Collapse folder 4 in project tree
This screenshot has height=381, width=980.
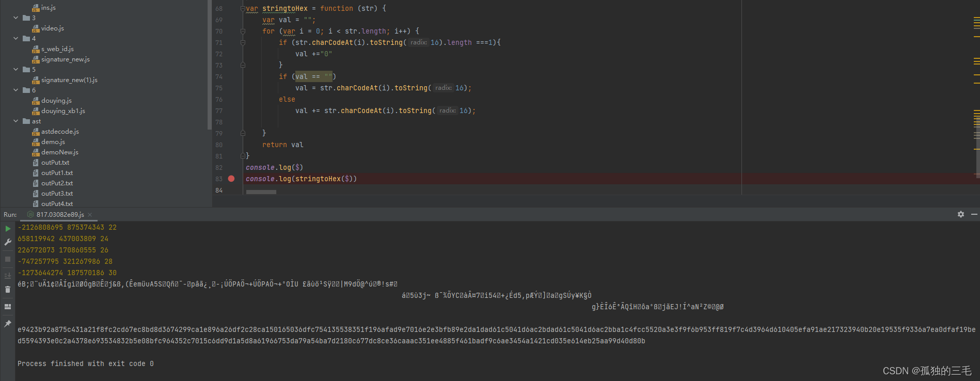click(x=16, y=39)
